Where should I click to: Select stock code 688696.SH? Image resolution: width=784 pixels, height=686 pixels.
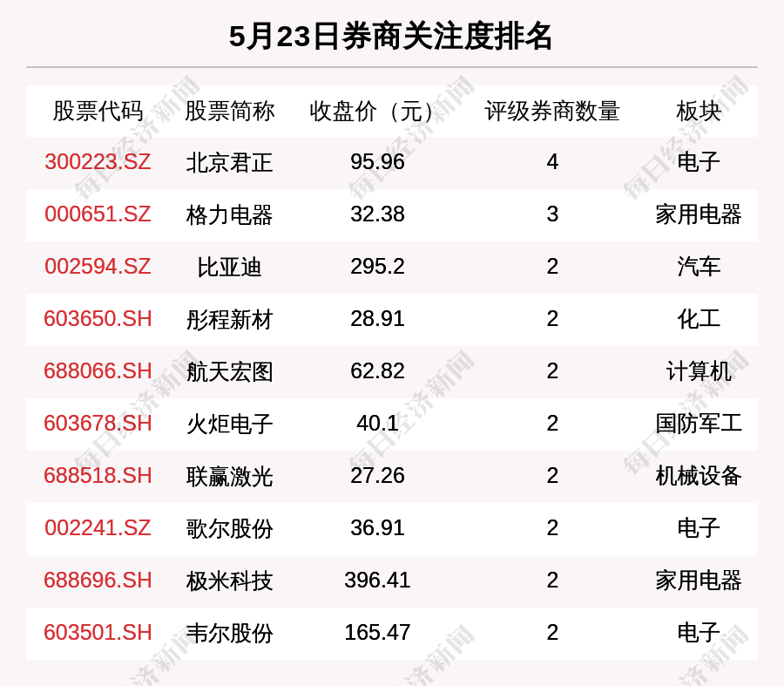click(x=98, y=581)
